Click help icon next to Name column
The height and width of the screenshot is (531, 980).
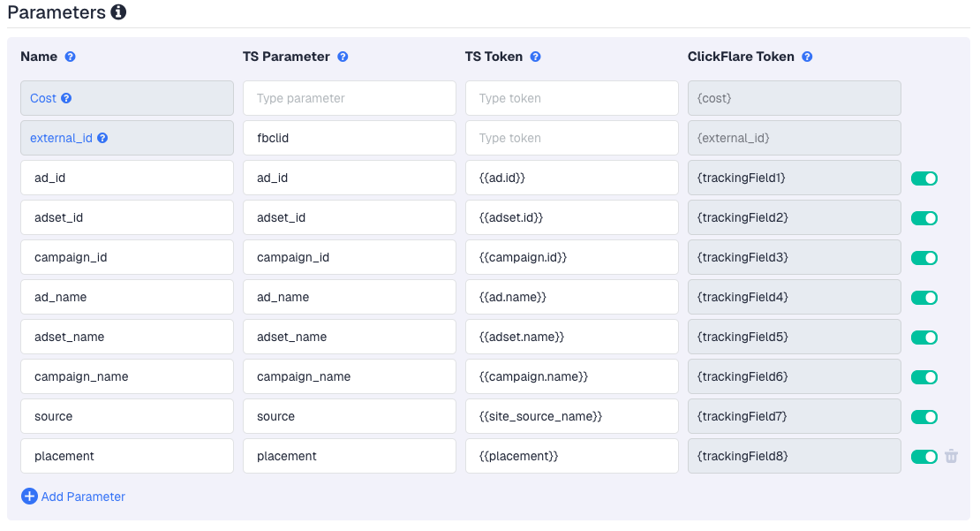point(71,57)
